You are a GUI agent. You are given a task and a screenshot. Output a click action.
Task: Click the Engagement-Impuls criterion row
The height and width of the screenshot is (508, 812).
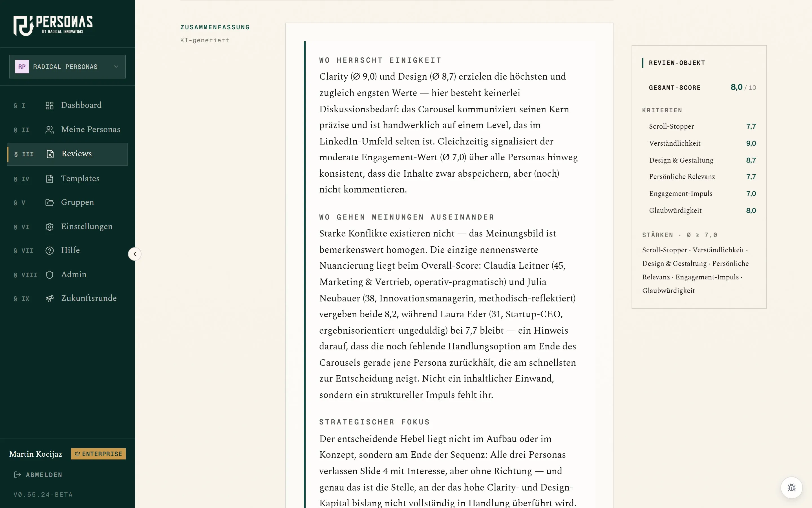click(x=702, y=194)
